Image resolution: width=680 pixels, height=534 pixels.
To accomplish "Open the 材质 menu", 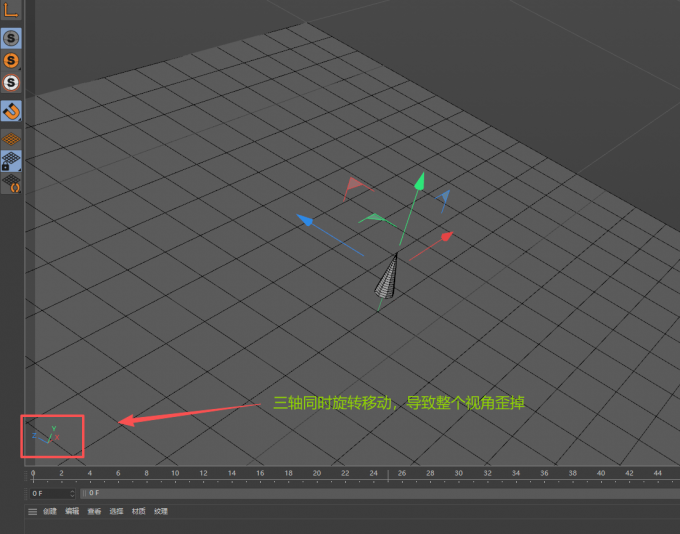I will tap(138, 511).
